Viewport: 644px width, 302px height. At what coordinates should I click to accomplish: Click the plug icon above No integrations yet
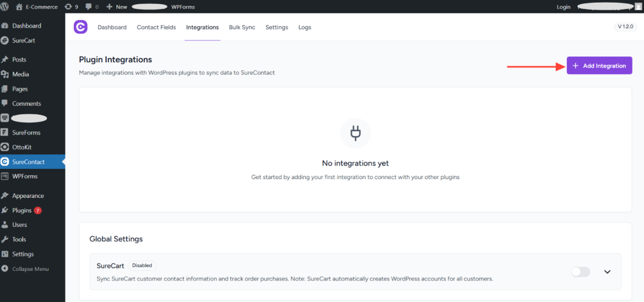coord(355,133)
